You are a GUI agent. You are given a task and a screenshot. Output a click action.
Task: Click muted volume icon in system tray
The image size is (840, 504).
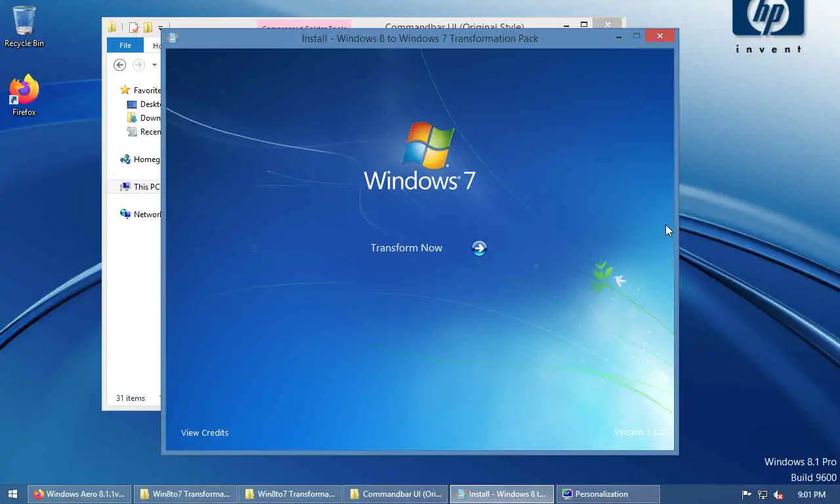click(x=778, y=495)
